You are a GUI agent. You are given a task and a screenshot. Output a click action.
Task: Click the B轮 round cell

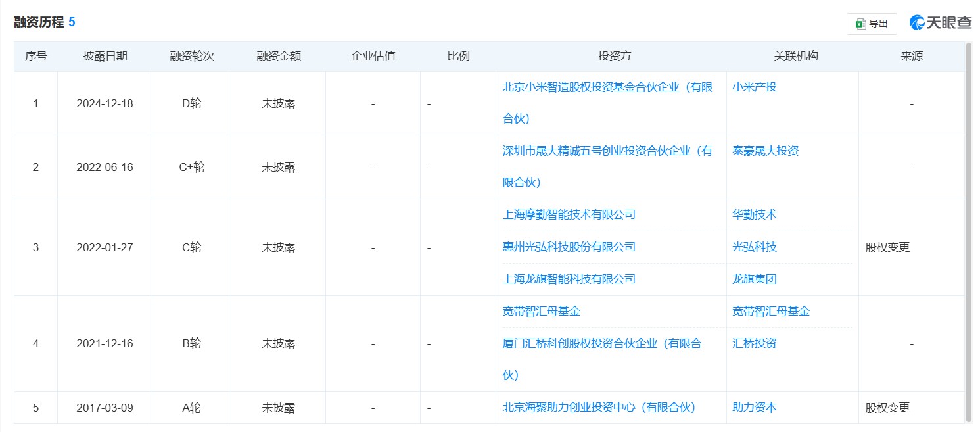click(x=192, y=343)
